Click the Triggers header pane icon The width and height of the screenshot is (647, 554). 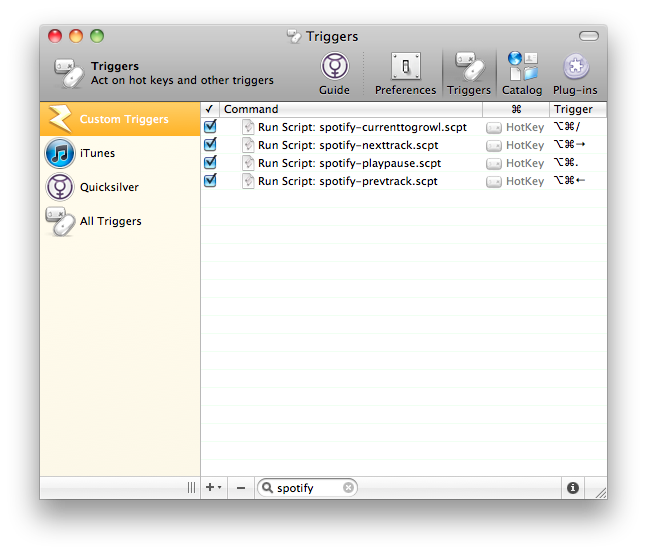point(69,73)
